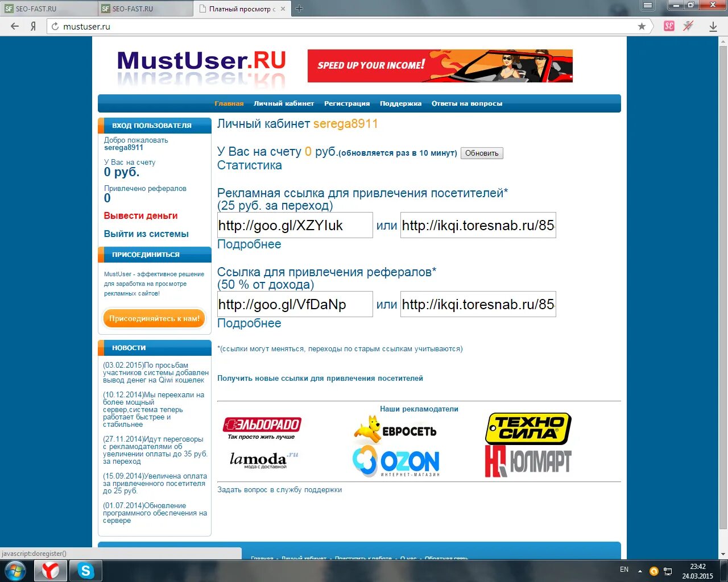Open Подробнее under the advertising link
The height and width of the screenshot is (582, 728).
click(x=249, y=244)
